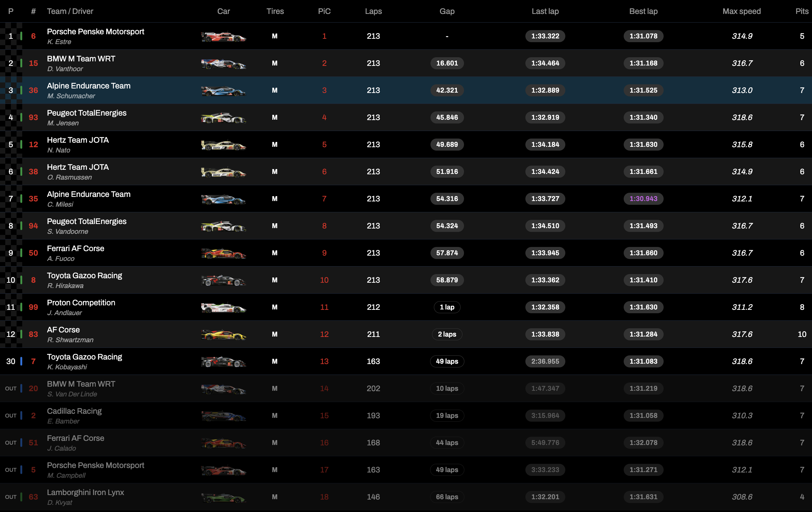Click car number 93
The height and width of the screenshot is (512, 812).
(x=34, y=117)
